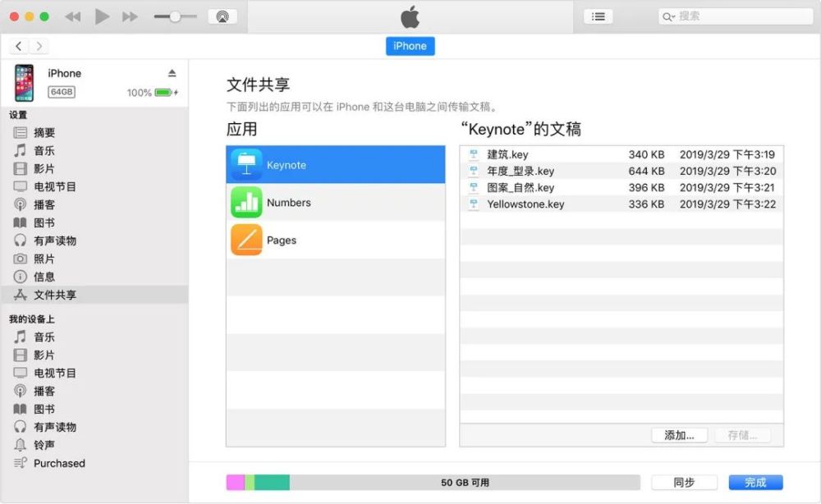Viewport: 821px width, 504px height.
Task: Select 文件共享 in the sidebar
Action: tap(94, 295)
